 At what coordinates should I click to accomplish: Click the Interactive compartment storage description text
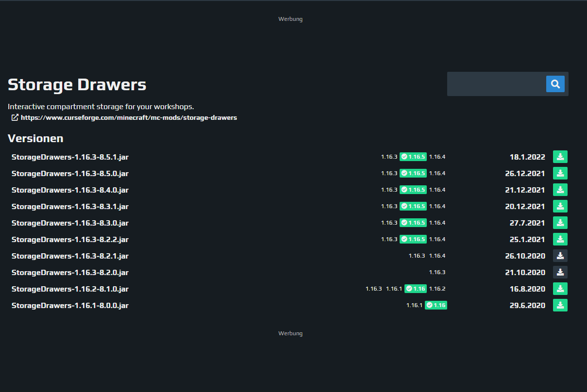[x=101, y=107]
